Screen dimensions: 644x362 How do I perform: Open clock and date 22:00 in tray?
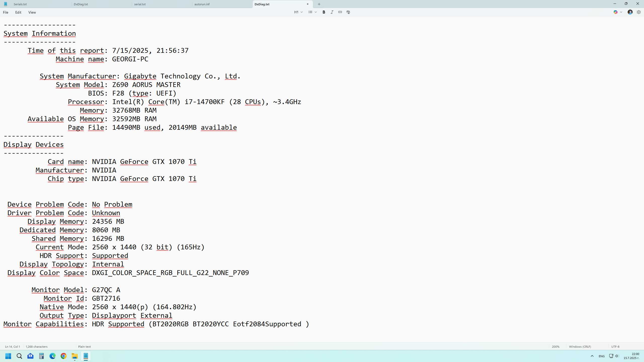pos(631,356)
